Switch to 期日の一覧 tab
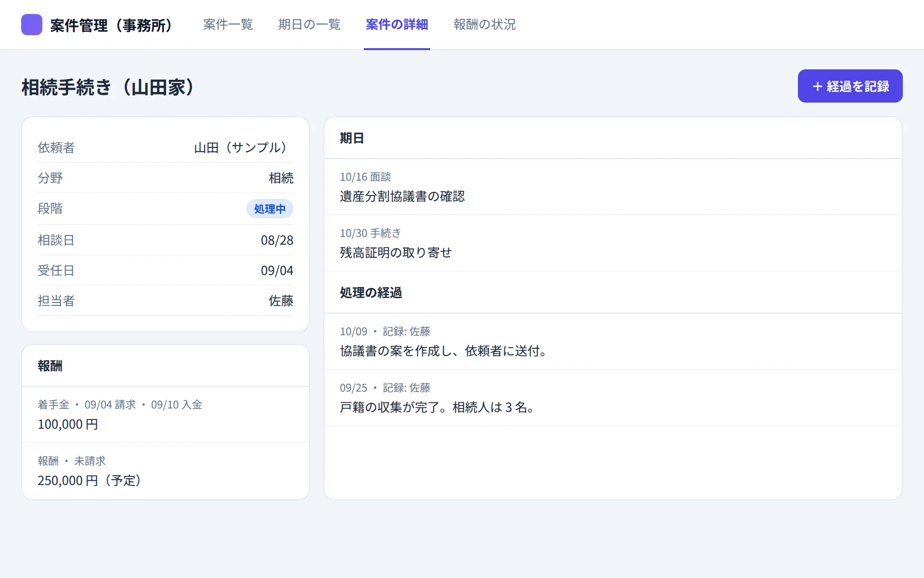924x578 pixels. pos(309,25)
